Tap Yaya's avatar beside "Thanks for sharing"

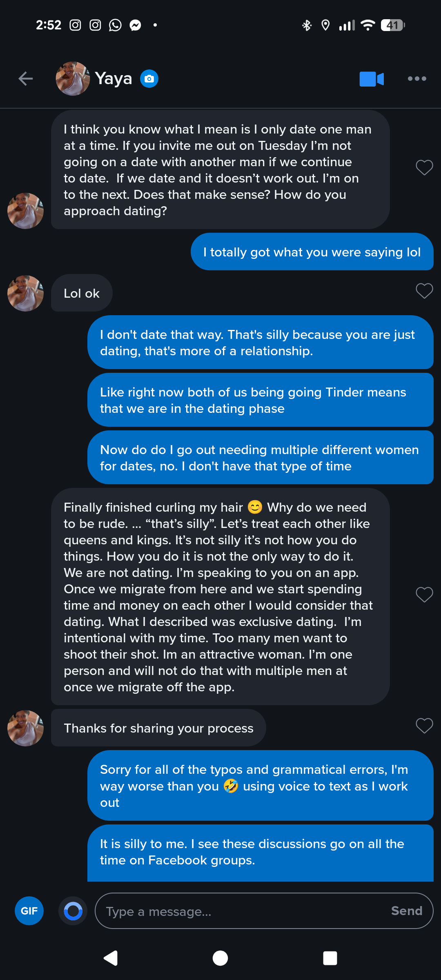[25, 728]
